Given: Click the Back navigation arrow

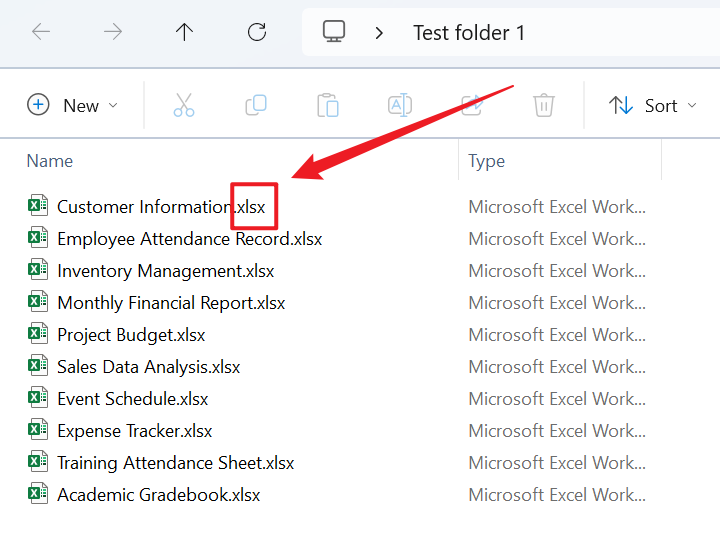Looking at the screenshot, I should [41, 32].
